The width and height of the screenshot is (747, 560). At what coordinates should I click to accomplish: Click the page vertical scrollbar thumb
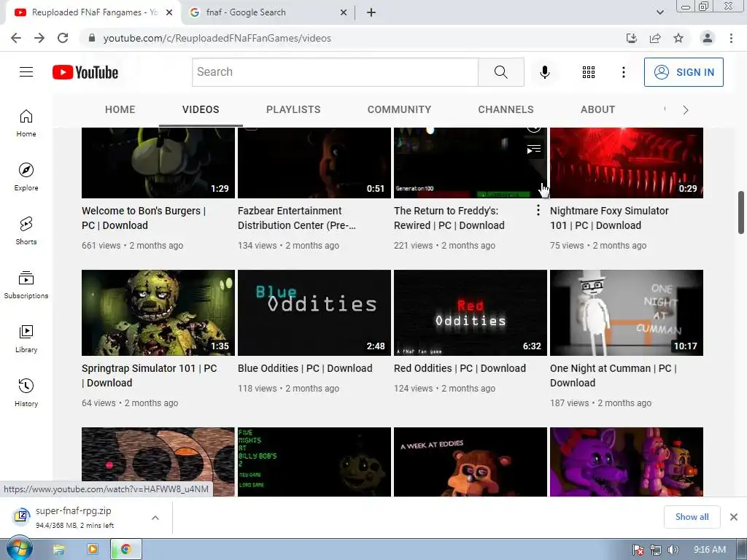741,212
